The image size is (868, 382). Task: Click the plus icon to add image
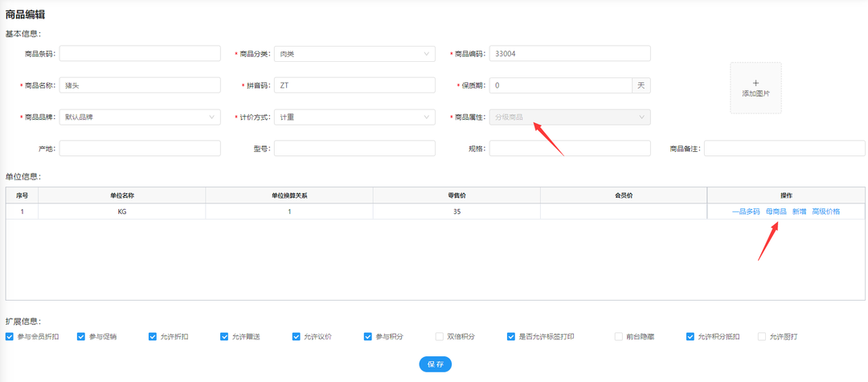coord(755,83)
